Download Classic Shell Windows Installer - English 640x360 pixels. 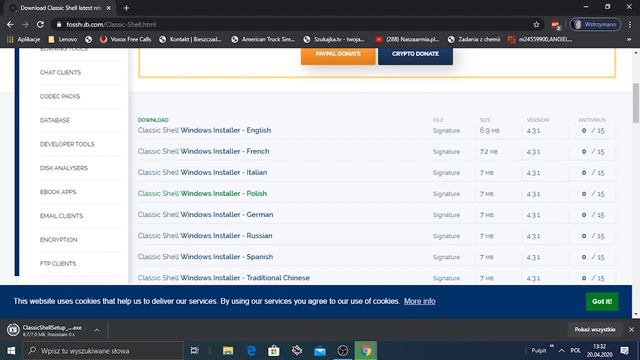(x=204, y=130)
